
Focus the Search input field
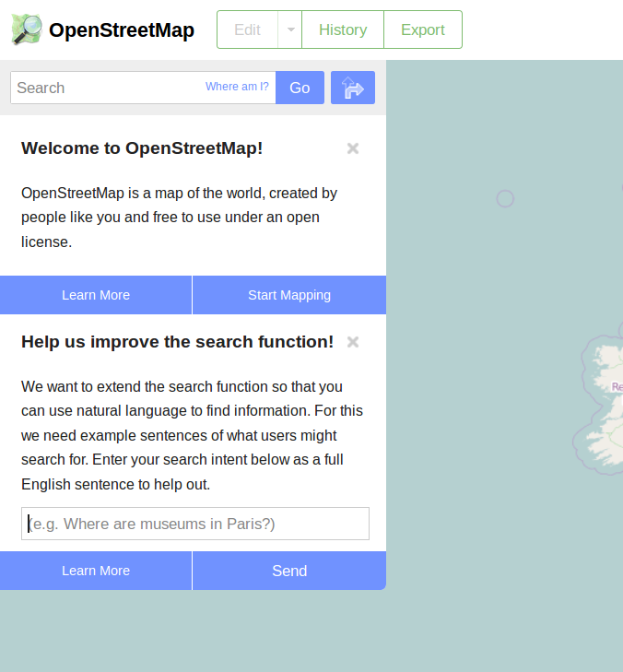pyautogui.click(x=143, y=88)
